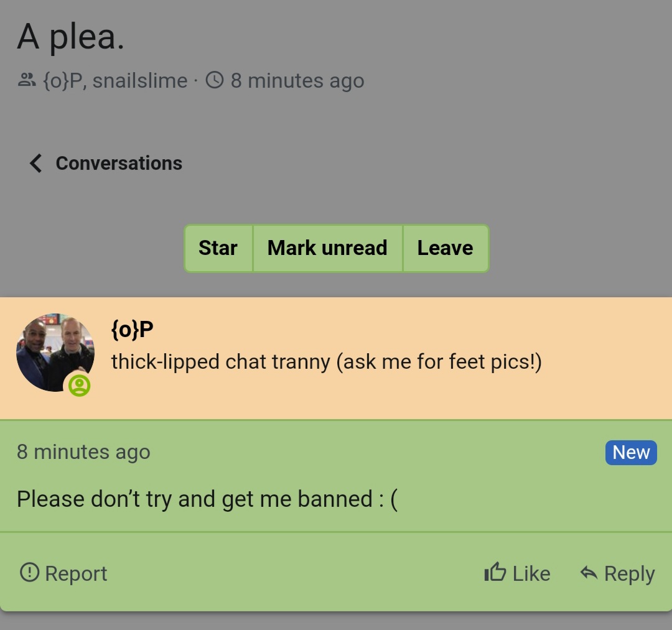The width and height of the screenshot is (672, 630).
Task: Click the Reply arrow icon
Action: tap(589, 573)
